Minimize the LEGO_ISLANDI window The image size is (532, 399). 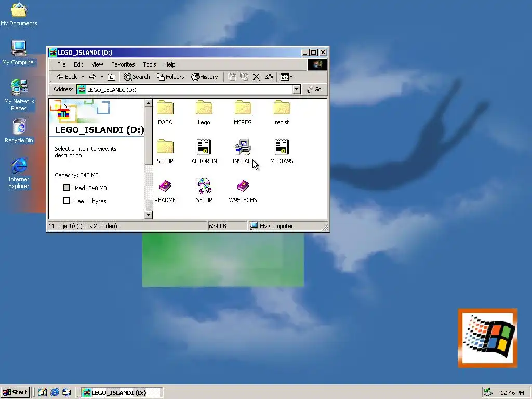click(x=304, y=52)
